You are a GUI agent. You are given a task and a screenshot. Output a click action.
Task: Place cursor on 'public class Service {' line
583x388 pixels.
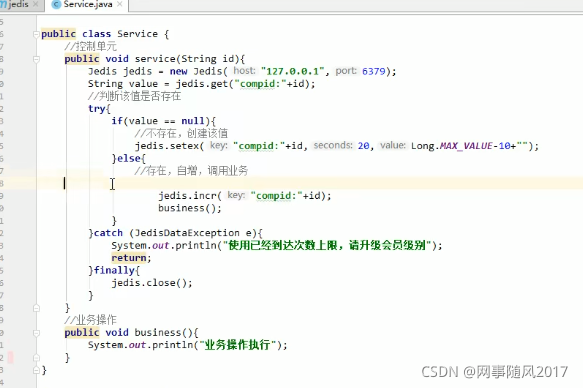click(105, 34)
